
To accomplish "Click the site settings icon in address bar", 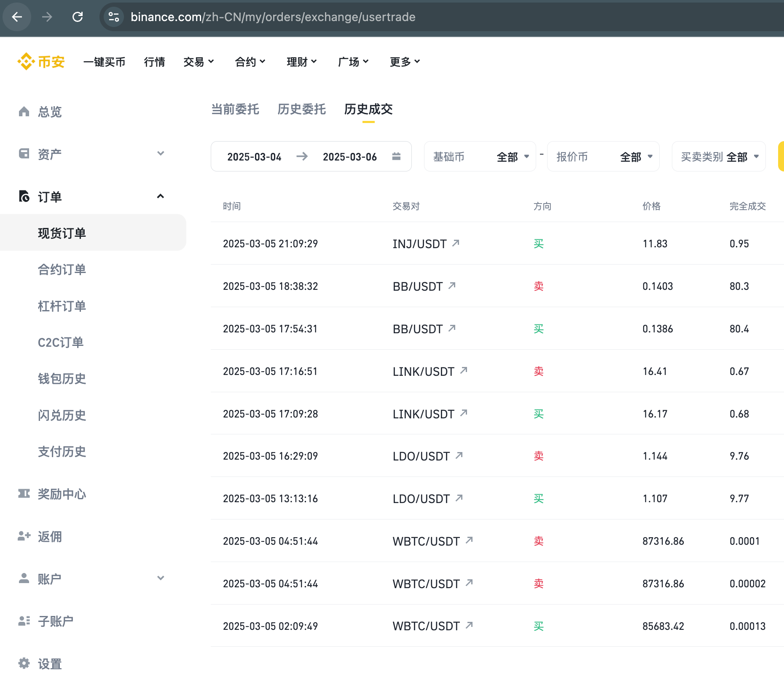I will point(114,17).
